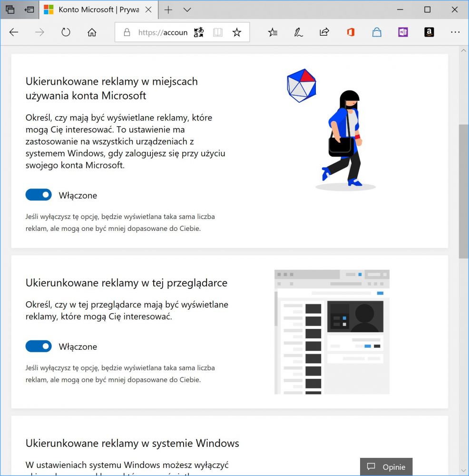Viewport: 469px width, 476px height.
Task: Open the OneNote Web Clipper extension
Action: point(403,32)
